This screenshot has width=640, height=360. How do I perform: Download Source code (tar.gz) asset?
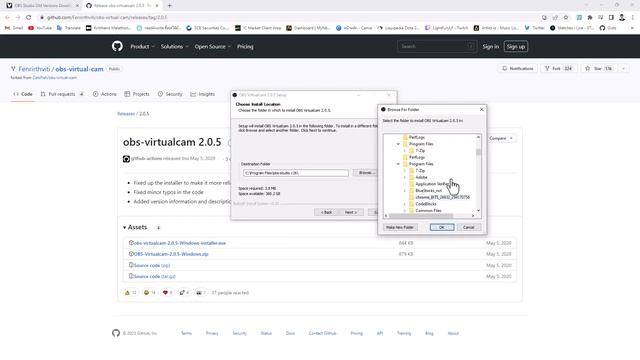point(155,276)
